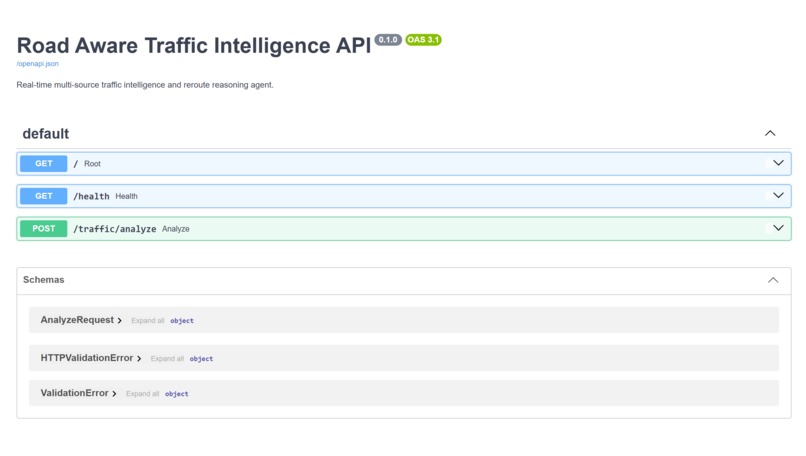Click Expand all for HTTPValidationError

click(x=167, y=358)
